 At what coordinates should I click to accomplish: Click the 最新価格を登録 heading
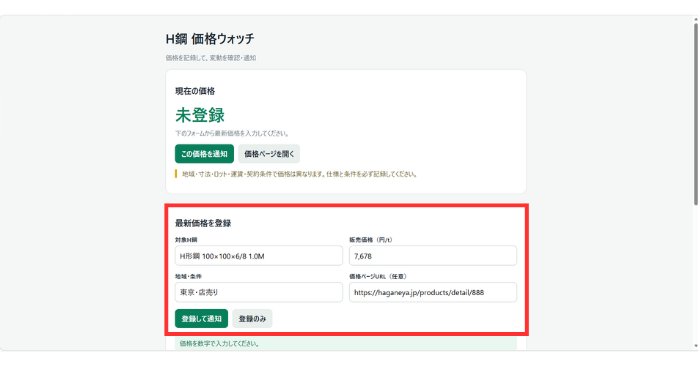pyautogui.click(x=203, y=223)
